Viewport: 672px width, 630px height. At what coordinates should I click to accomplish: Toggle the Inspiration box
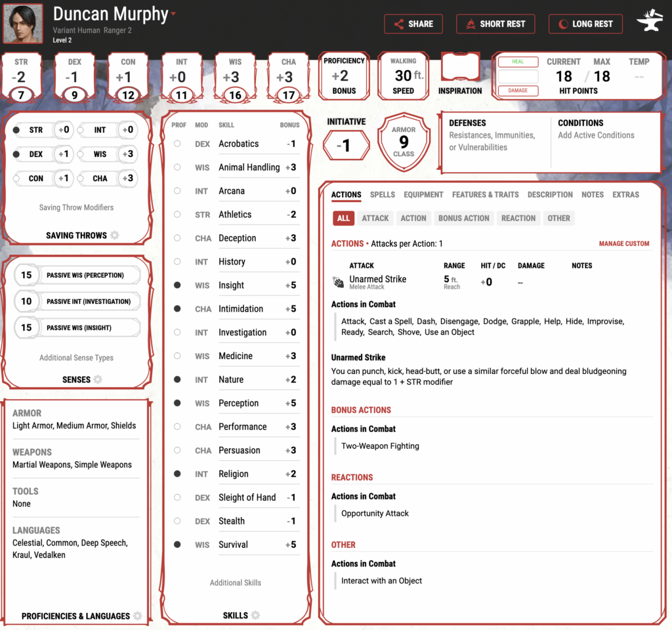tap(460, 68)
